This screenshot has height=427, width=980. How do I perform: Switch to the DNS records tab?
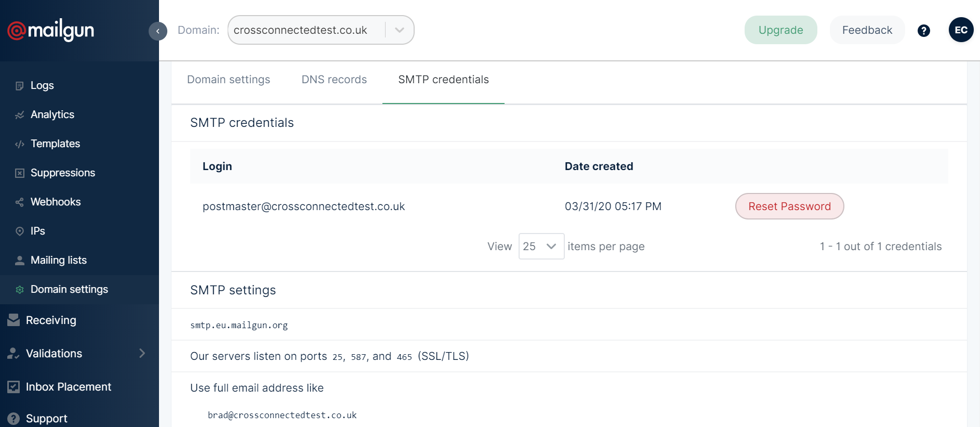(x=334, y=80)
